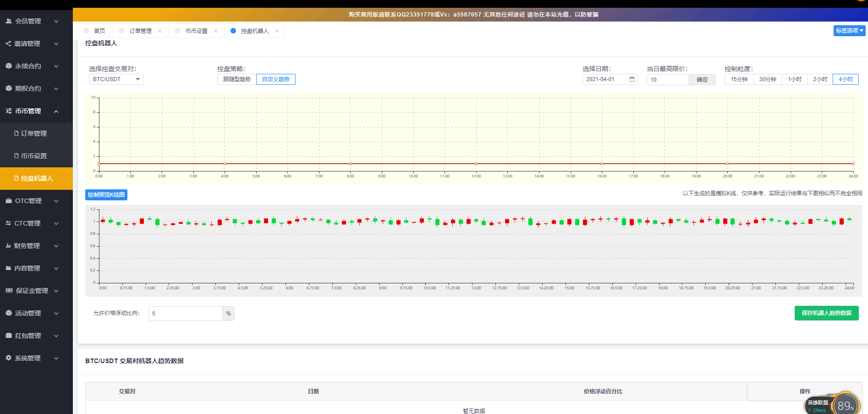Image resolution: width=868 pixels, height=414 pixels.
Task: Click the 系统管理 gear icon
Action: [9, 358]
